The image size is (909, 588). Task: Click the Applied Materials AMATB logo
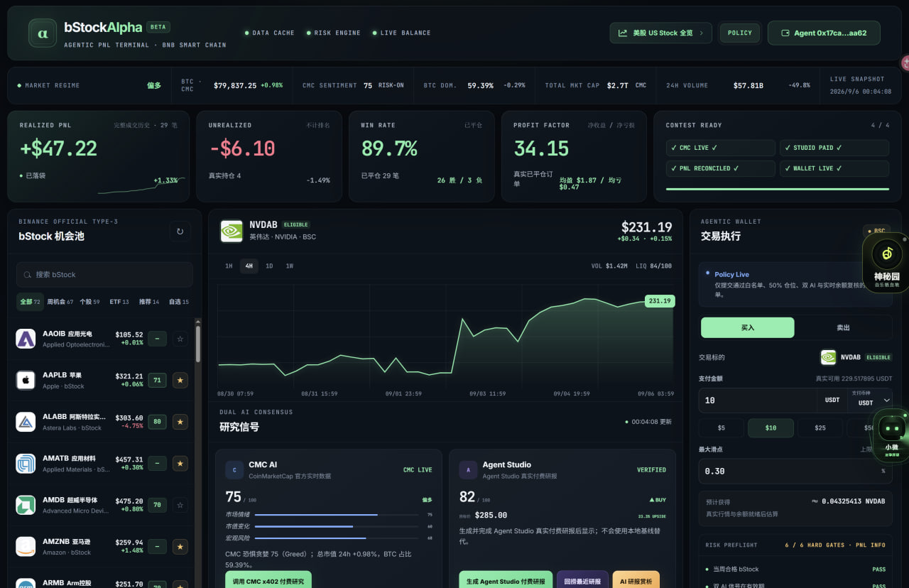(x=26, y=464)
